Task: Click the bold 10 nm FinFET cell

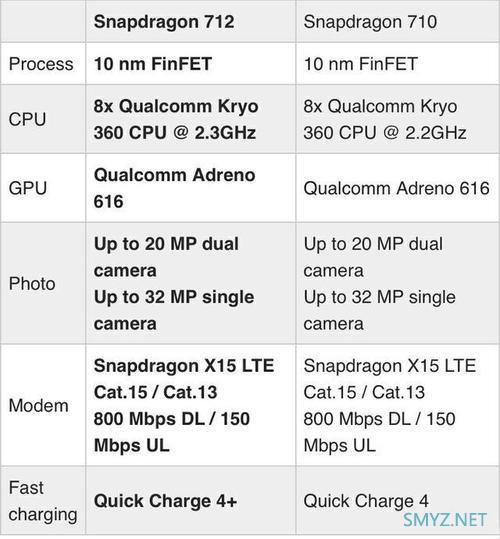Action: click(x=191, y=64)
